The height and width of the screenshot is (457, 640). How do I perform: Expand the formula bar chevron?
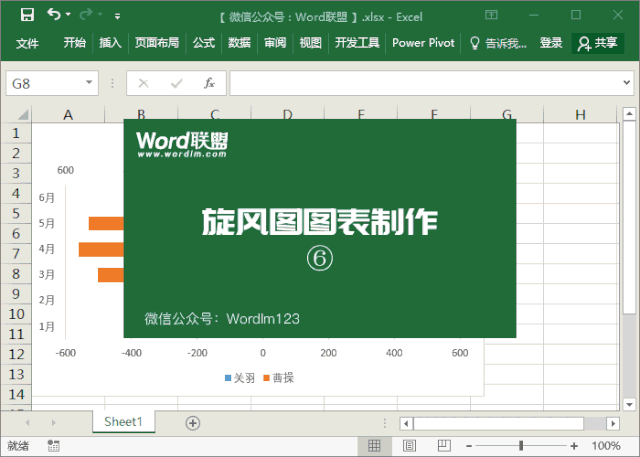[x=627, y=83]
